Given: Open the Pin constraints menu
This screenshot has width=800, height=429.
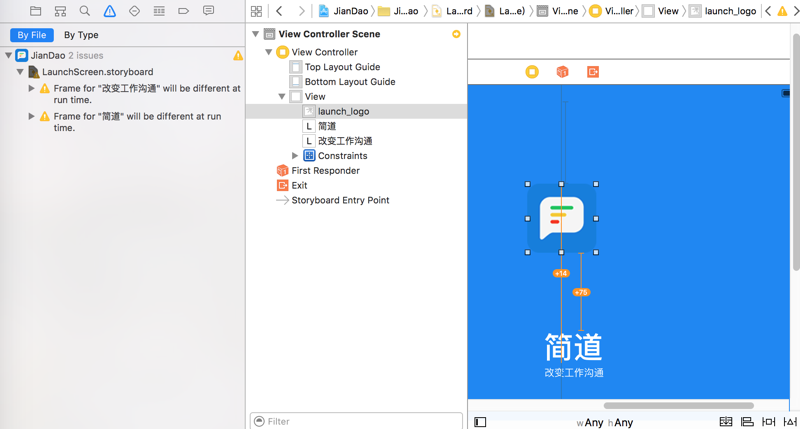Looking at the screenshot, I should click(x=768, y=422).
